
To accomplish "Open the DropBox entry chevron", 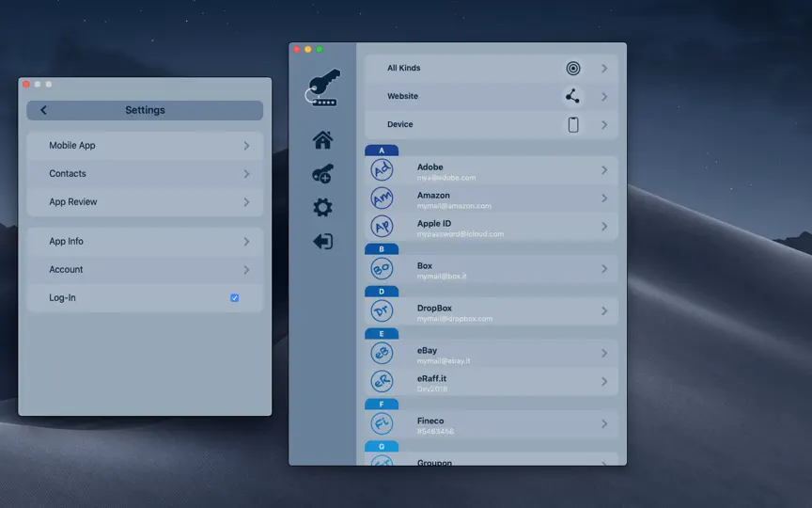I will click(604, 311).
